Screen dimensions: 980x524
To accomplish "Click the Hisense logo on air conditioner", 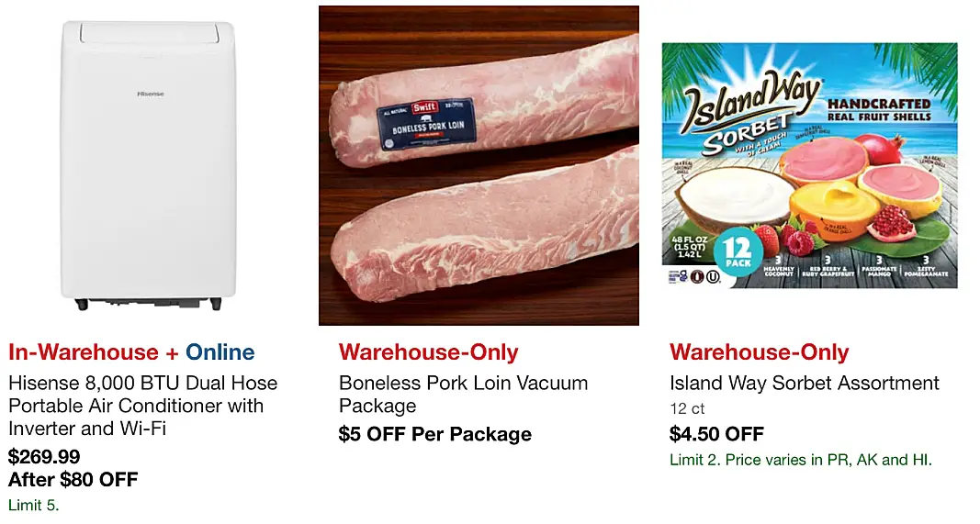I will pyautogui.click(x=150, y=94).
